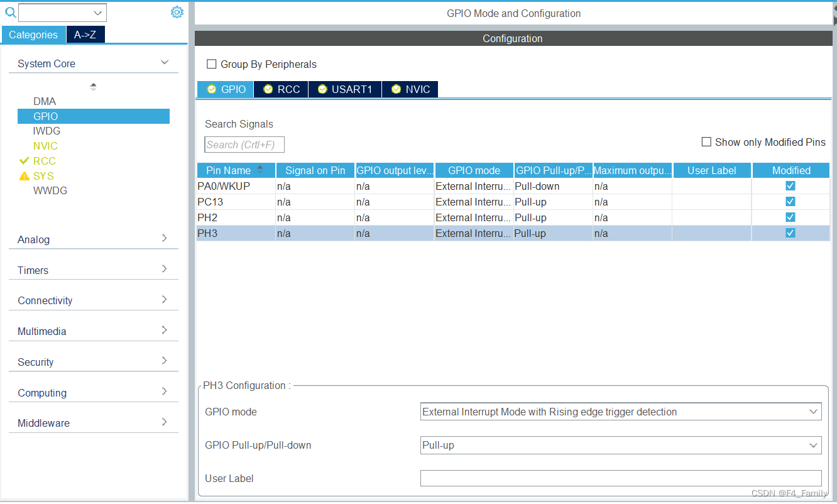
Task: Click the sort arrows above DMA list
Action: [x=93, y=87]
